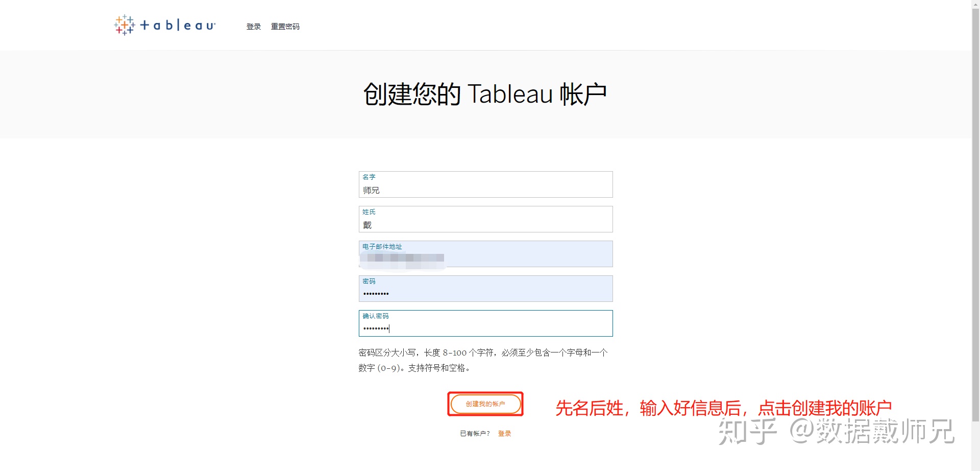Screen dimensions: 980x471
Task: Click the text 已有帐户?
Action: coord(475,434)
